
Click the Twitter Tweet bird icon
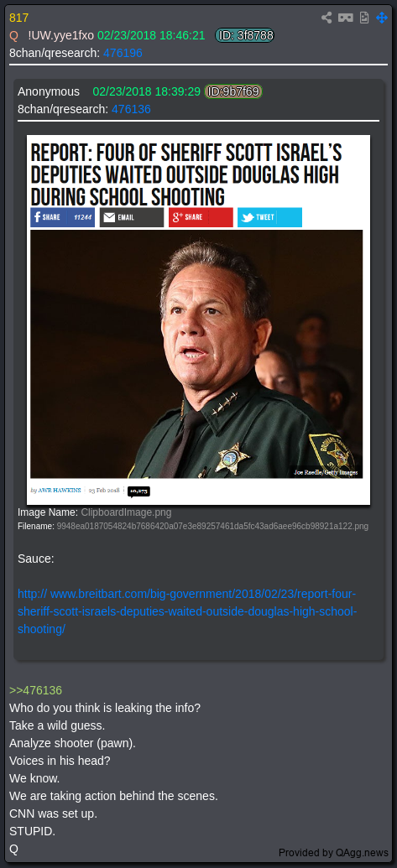(x=247, y=217)
